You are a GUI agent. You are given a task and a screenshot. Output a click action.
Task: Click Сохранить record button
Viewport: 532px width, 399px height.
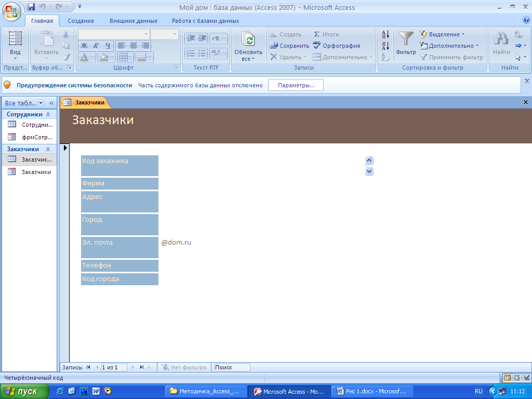tap(289, 46)
